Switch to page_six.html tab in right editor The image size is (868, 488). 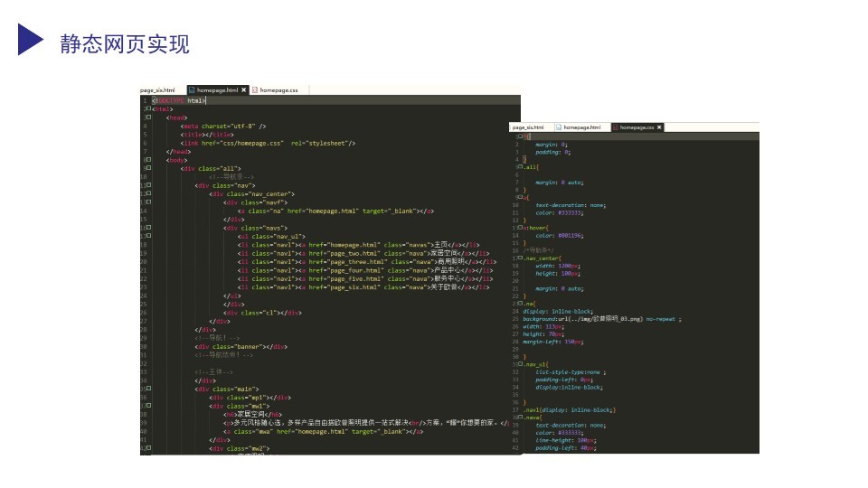coord(528,127)
